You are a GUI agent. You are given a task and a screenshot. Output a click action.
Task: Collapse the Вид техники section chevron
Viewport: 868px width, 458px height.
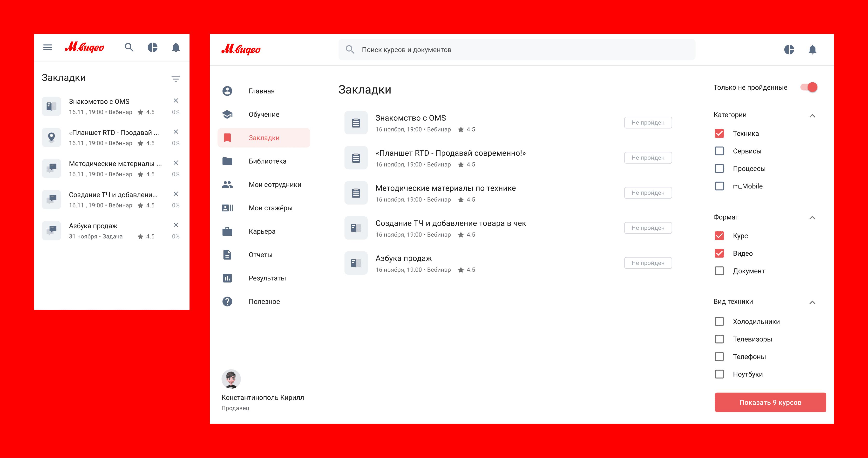point(812,302)
